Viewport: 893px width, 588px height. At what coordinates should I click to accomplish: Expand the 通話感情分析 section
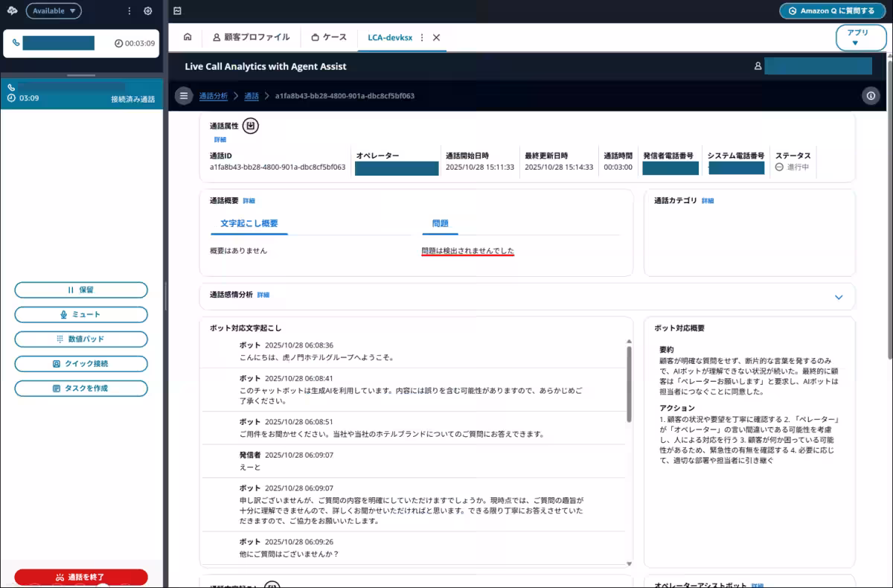click(x=839, y=297)
